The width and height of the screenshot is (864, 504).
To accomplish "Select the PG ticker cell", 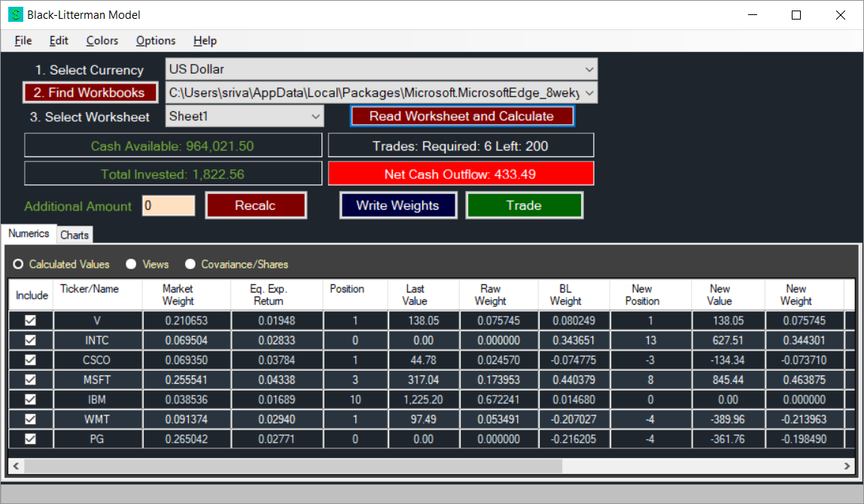I will (x=98, y=439).
